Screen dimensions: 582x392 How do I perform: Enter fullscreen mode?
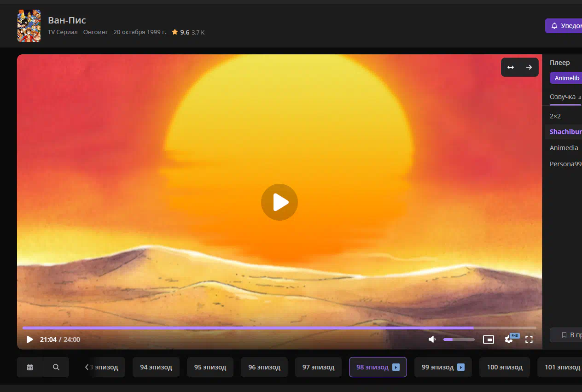pos(529,339)
